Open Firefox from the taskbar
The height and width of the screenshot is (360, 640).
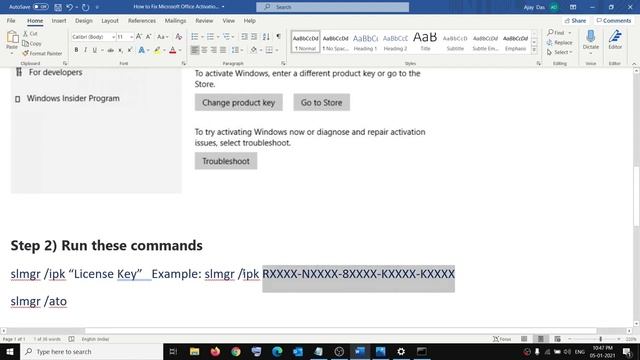click(216, 351)
